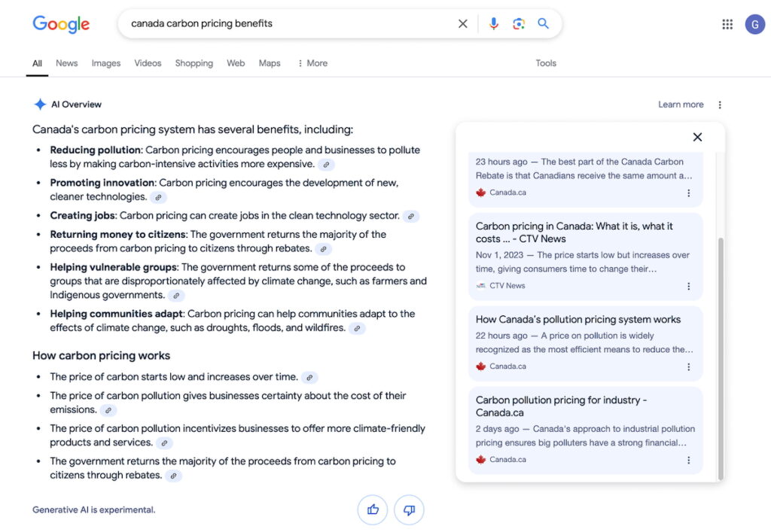
Task: Open options for CTV News result
Action: pos(688,286)
